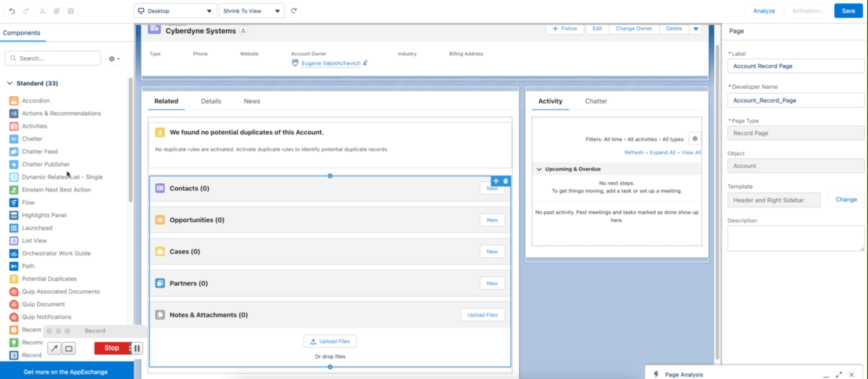Select arrow annotation tool in Record window
Screen dimensions: 868x379
coord(54,348)
